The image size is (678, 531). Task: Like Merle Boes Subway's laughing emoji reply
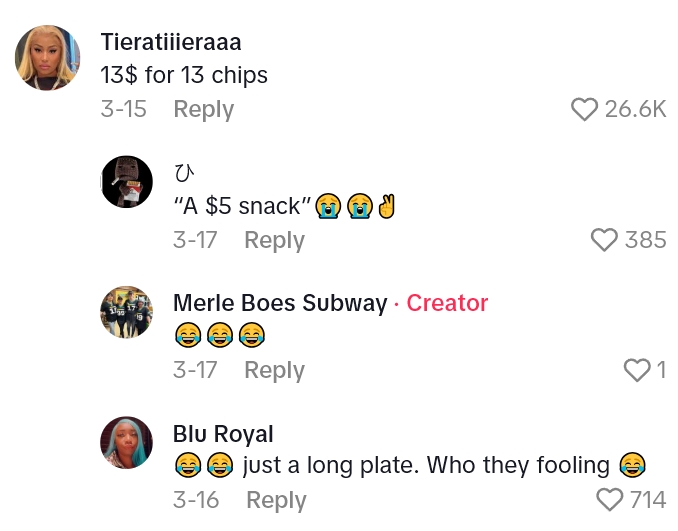(637, 370)
